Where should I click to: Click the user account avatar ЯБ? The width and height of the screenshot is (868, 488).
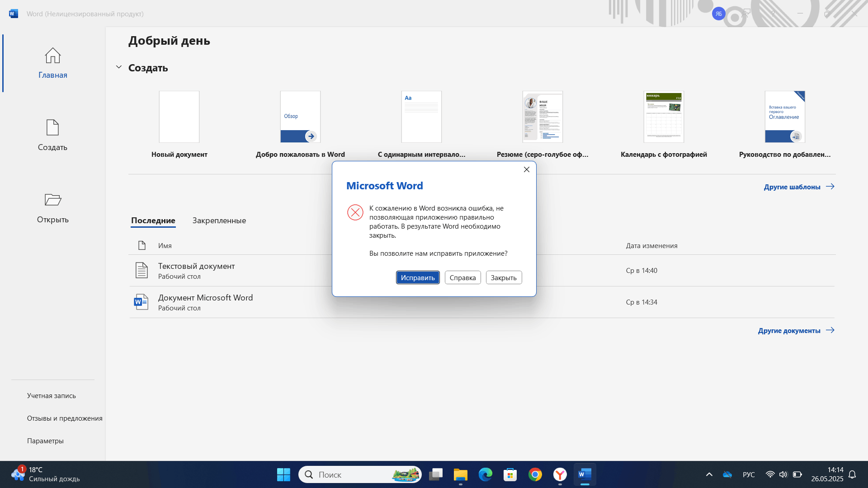click(x=718, y=14)
